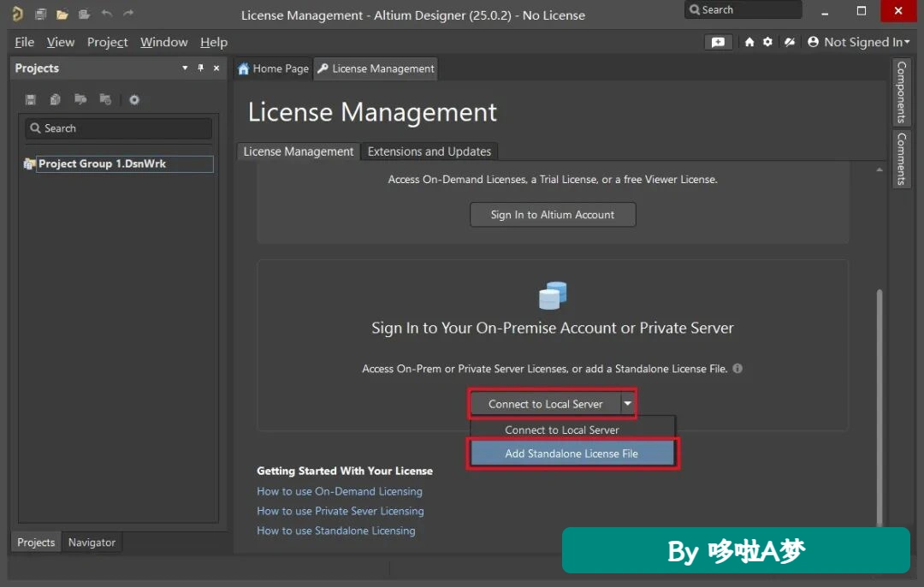Image resolution: width=924 pixels, height=587 pixels.
Task: Select the License Management document tab
Action: pyautogui.click(x=376, y=69)
